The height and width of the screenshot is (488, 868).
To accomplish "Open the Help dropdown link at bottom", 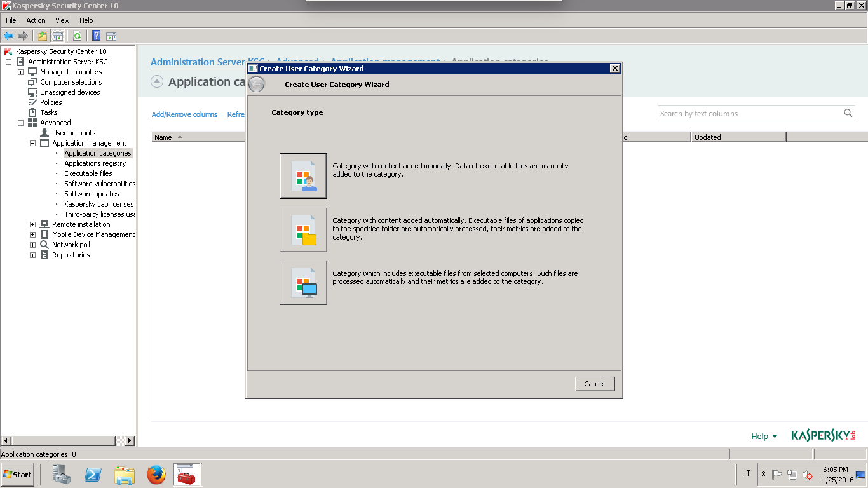I will (x=764, y=436).
